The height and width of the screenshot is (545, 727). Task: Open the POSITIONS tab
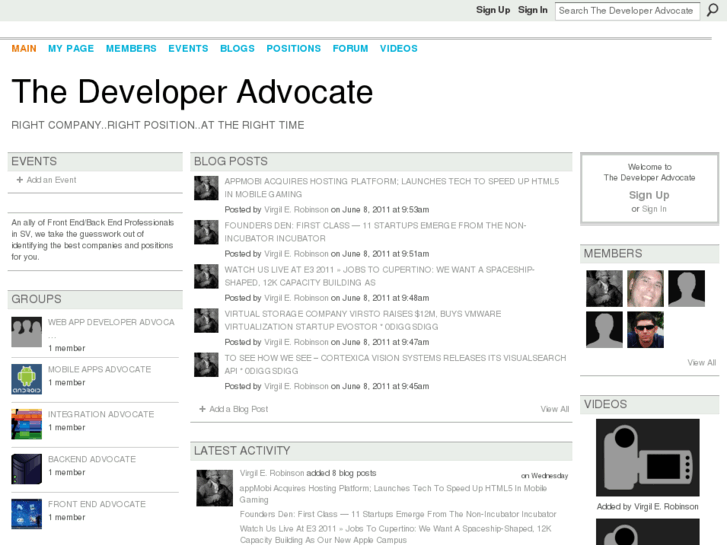tap(293, 49)
